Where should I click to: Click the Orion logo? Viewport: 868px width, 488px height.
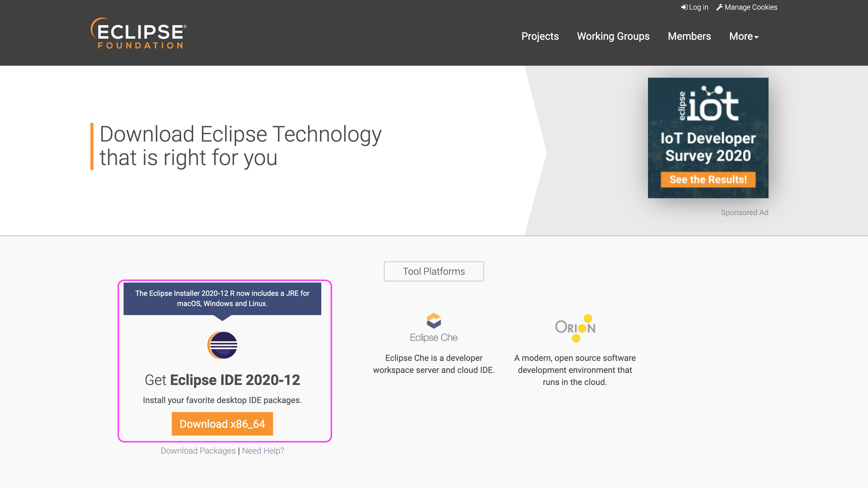click(575, 328)
